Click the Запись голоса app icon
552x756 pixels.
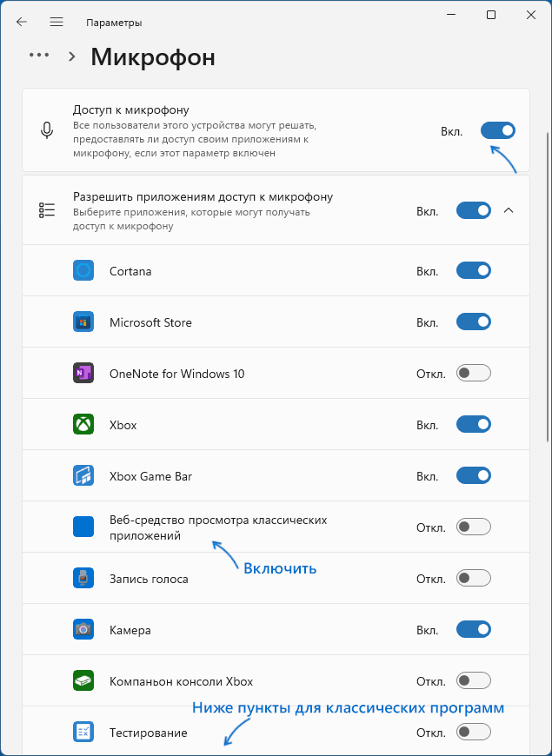tap(83, 579)
